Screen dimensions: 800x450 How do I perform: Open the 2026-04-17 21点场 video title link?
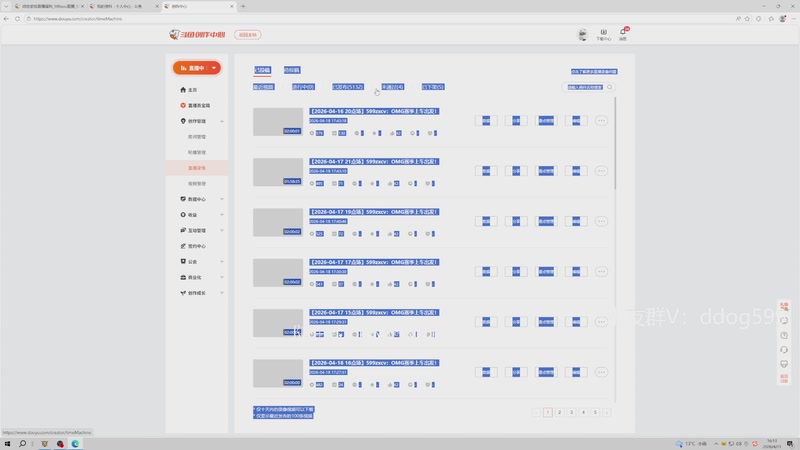click(x=373, y=162)
